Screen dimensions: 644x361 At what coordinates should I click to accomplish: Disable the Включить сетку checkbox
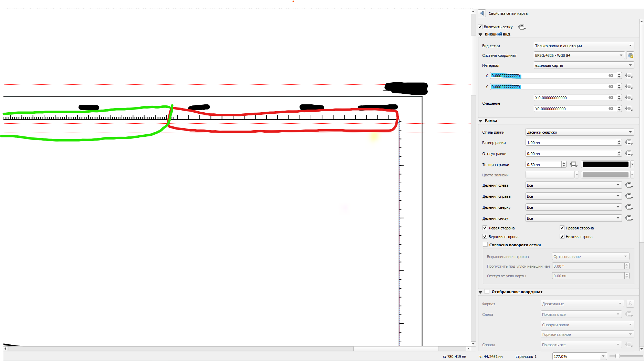[x=480, y=27]
